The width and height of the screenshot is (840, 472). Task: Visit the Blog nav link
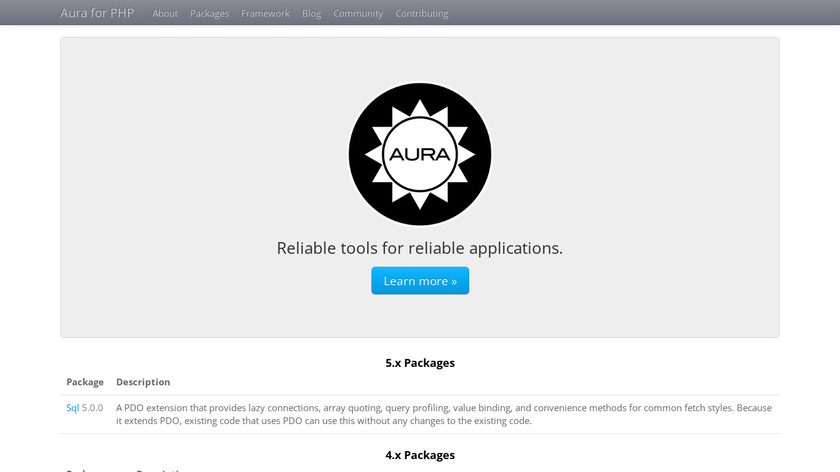point(311,14)
